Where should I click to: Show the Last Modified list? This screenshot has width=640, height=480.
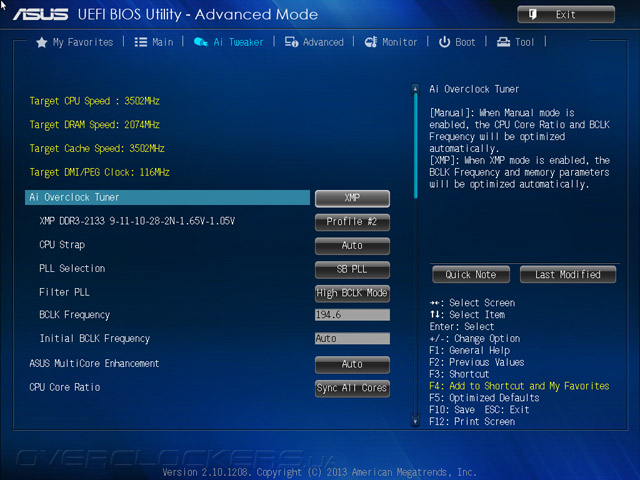tap(568, 275)
